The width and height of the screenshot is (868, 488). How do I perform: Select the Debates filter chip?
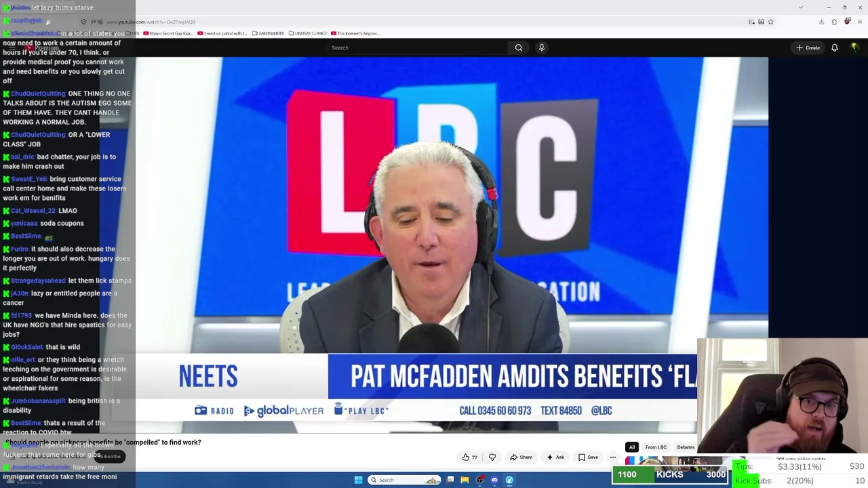[686, 447]
